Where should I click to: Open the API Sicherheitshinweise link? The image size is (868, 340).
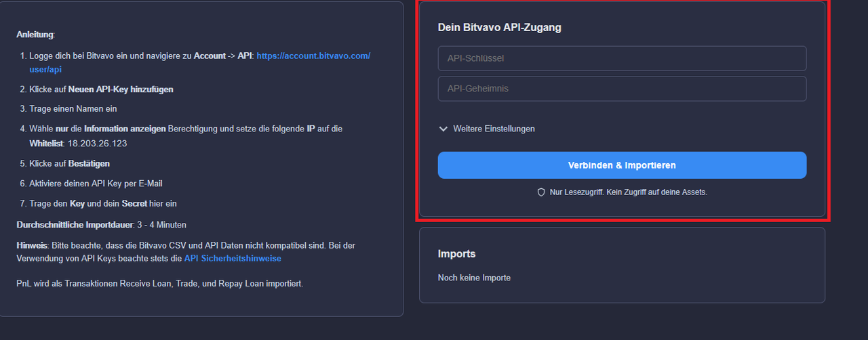(x=233, y=259)
